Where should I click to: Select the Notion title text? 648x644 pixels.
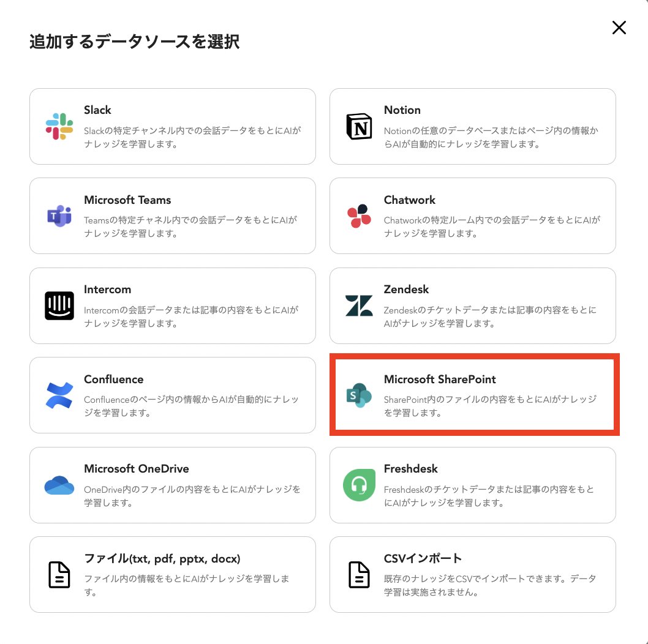402,110
